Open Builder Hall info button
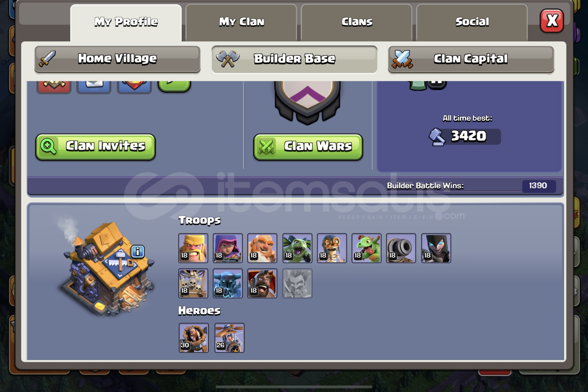This screenshot has width=588, height=392. 138,251
